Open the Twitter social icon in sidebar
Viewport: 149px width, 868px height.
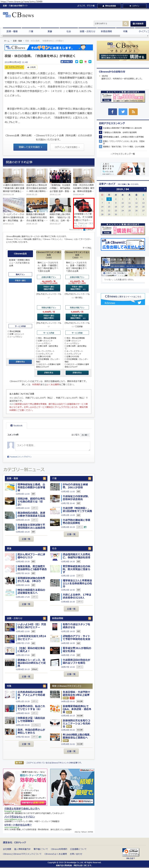coord(123,112)
